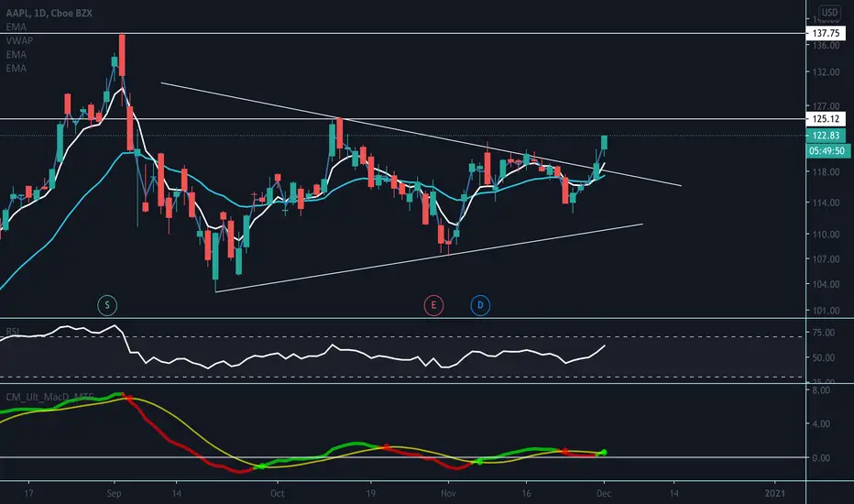The height and width of the screenshot is (504, 854).
Task: Select the VWAP indicator label
Action: pyautogui.click(x=19, y=40)
